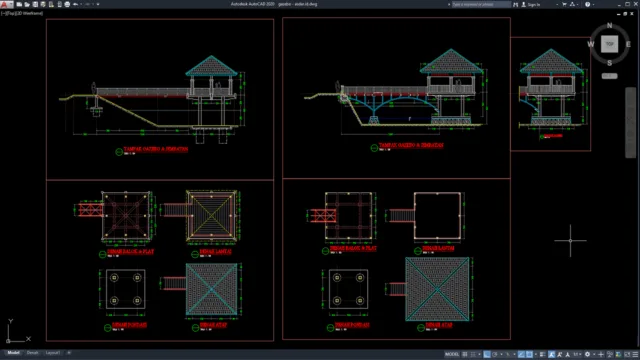Click the MODEL space button in status bar
This screenshot has height=360, width=640.
pos(451,355)
